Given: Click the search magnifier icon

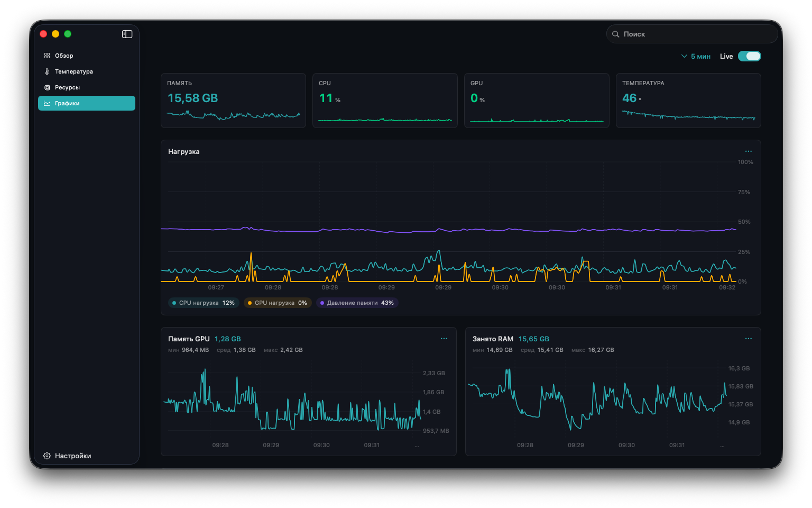Looking at the screenshot, I should (x=616, y=34).
